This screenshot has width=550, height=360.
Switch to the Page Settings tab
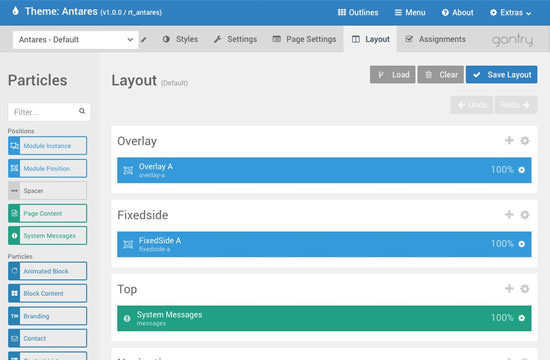coord(304,39)
